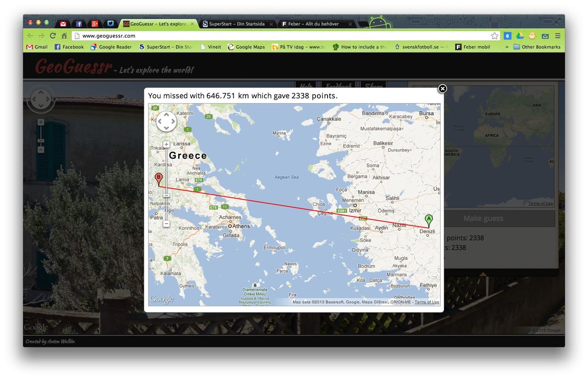
Task: Click the GeoGuessr logo header
Action: pos(73,67)
